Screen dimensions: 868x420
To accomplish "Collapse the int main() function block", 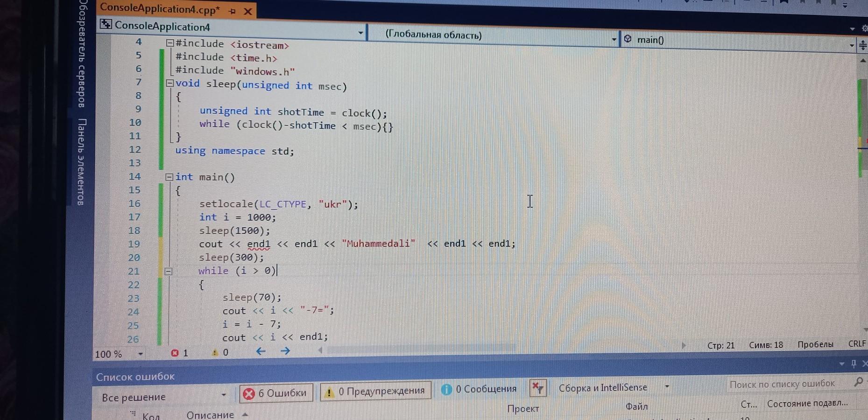I will [169, 177].
